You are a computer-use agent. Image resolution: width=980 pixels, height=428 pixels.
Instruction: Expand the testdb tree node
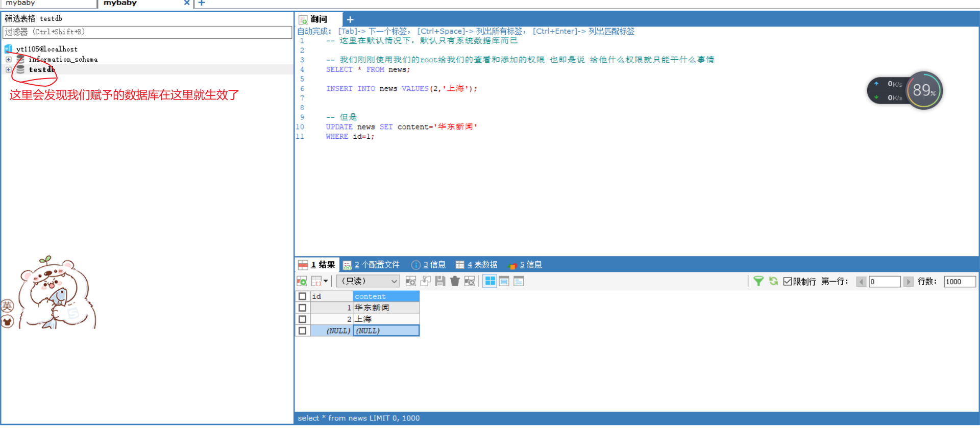[x=8, y=70]
